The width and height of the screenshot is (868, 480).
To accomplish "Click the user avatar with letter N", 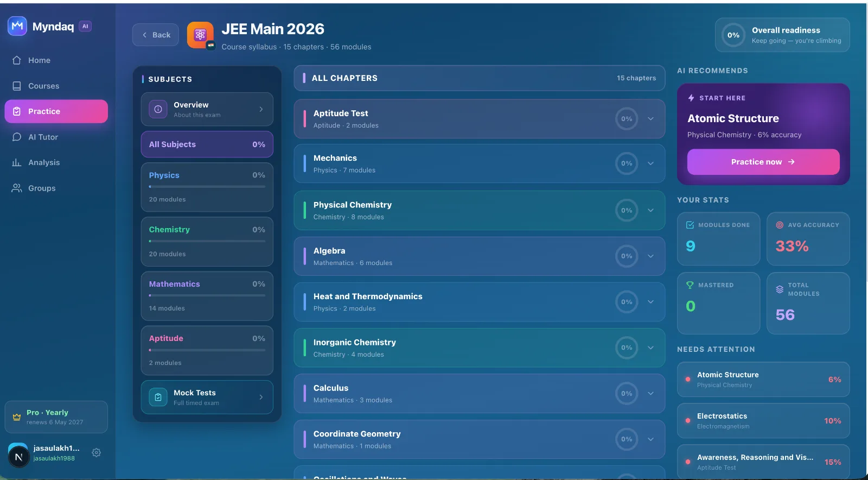I will 18,457.
